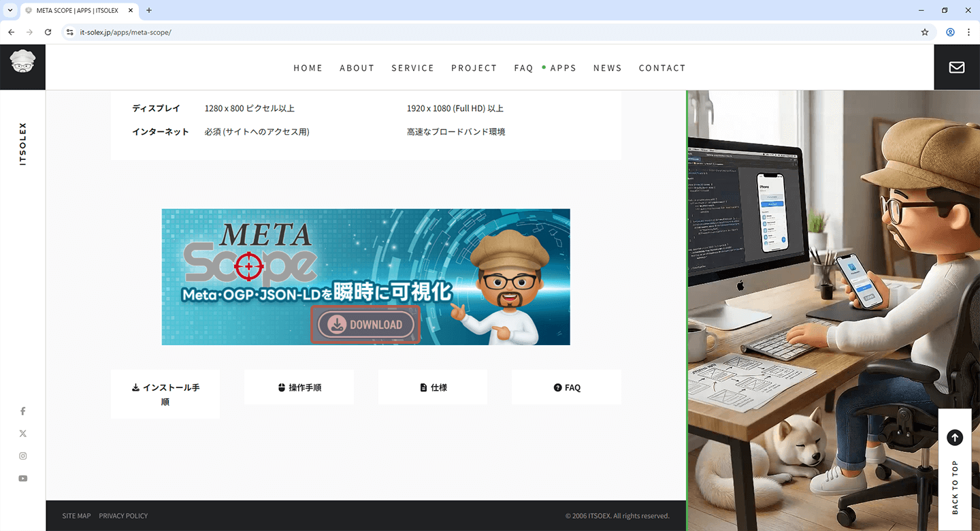This screenshot has width=980, height=531.
Task: Open the mail envelope contact icon
Action: [956, 67]
